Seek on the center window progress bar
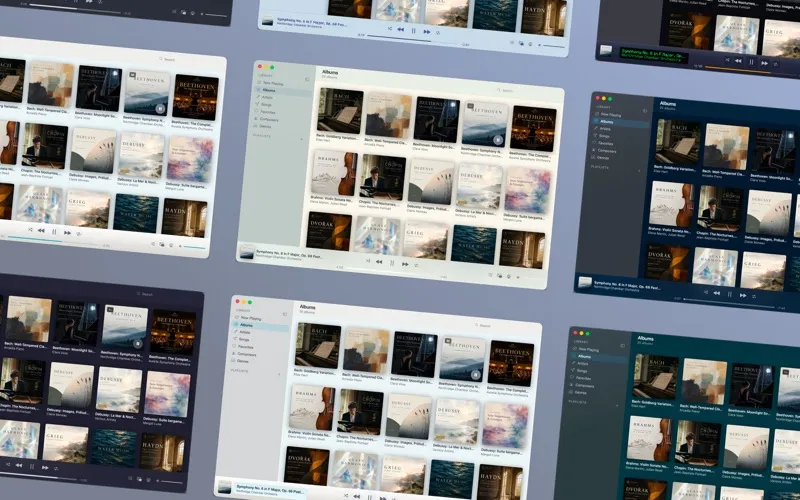Screen dimensions: 800x500 point(392,272)
